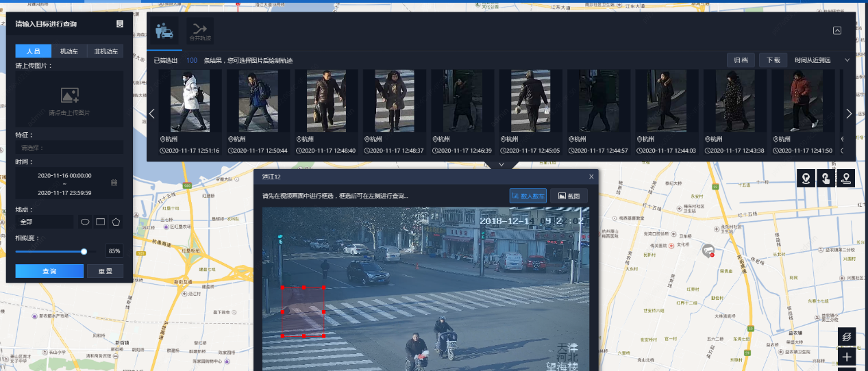
Task: Click the document icon in query panel header
Action: [x=120, y=24]
